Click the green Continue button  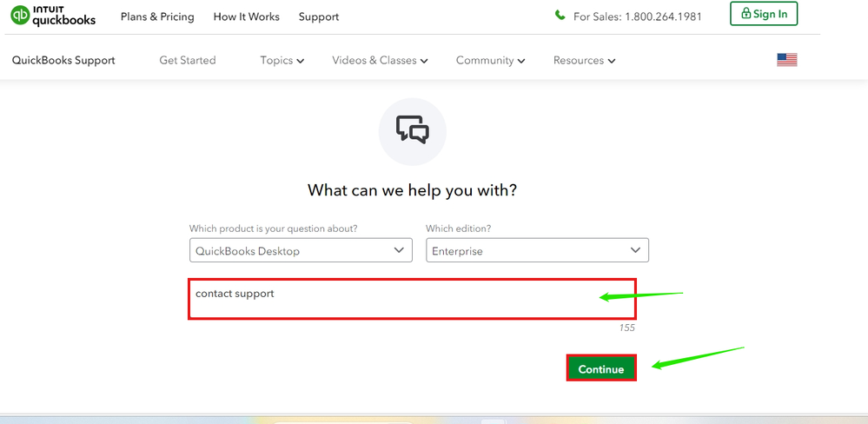coord(601,368)
